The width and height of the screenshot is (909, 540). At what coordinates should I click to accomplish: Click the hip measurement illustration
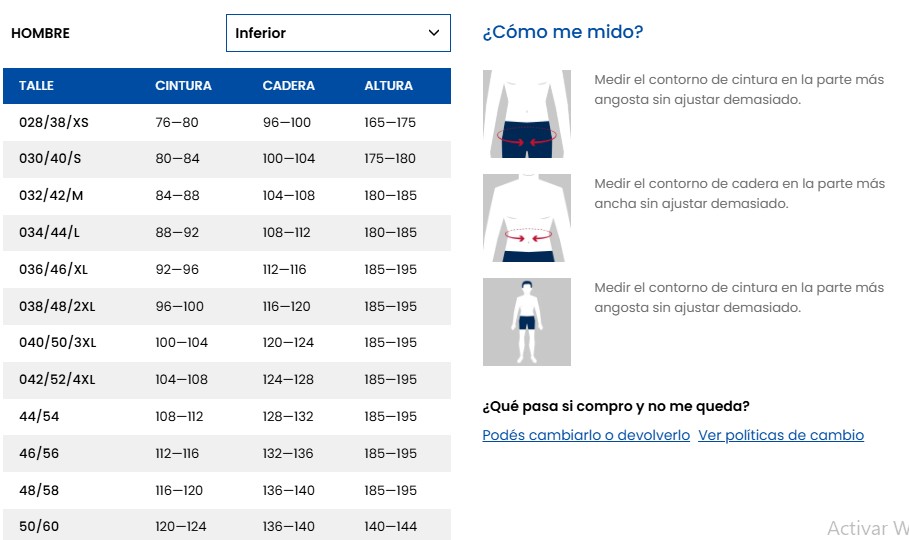526,218
